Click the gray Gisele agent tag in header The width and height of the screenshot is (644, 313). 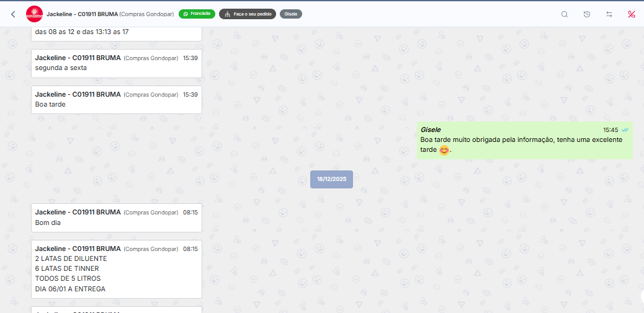tap(291, 14)
